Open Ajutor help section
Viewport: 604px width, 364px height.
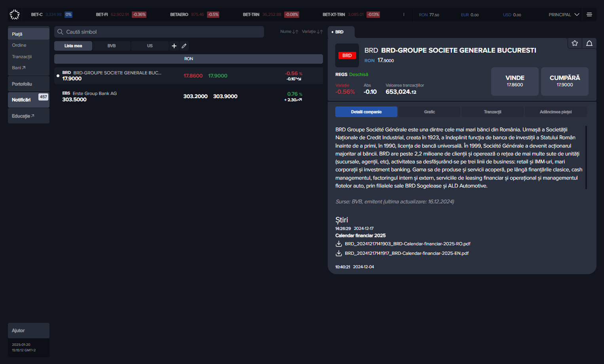click(x=28, y=330)
